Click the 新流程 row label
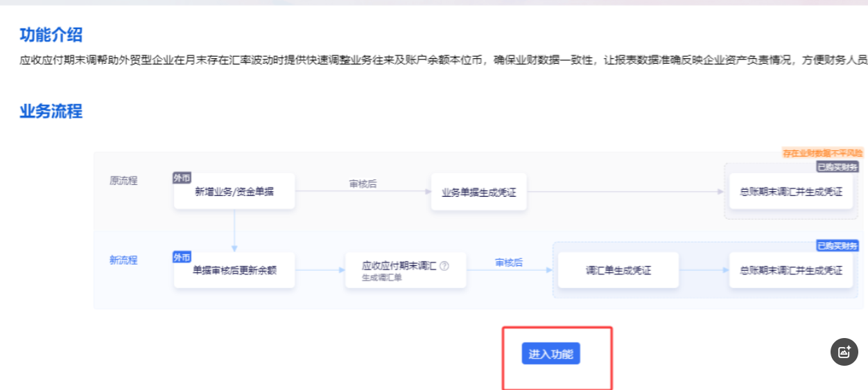868x390 pixels. 123,260
